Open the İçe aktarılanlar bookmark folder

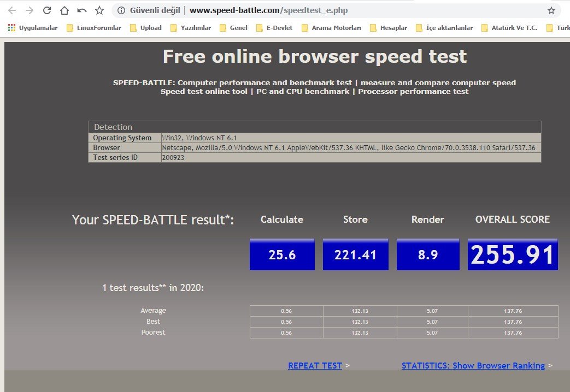(x=444, y=28)
